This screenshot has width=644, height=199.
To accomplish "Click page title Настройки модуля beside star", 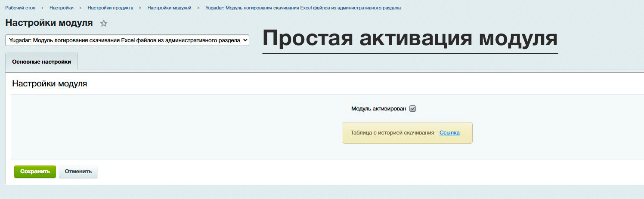I will 49,23.
